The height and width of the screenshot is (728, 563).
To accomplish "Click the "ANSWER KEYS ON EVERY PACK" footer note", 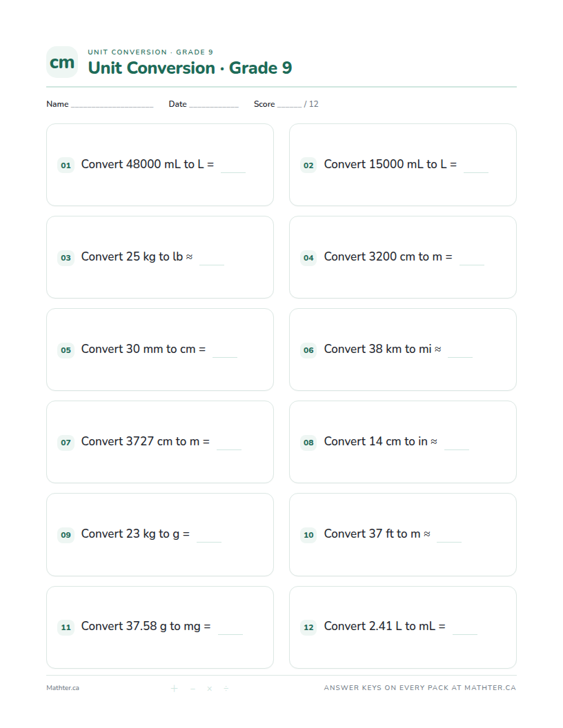I will [x=420, y=688].
